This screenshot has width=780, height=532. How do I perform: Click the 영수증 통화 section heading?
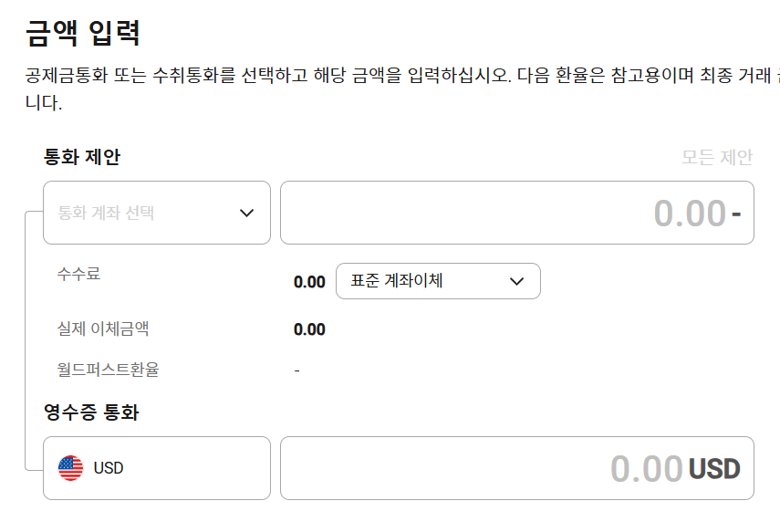(91, 412)
